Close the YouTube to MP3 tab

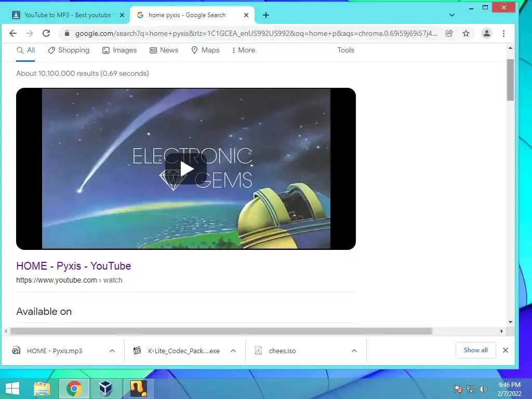[122, 15]
